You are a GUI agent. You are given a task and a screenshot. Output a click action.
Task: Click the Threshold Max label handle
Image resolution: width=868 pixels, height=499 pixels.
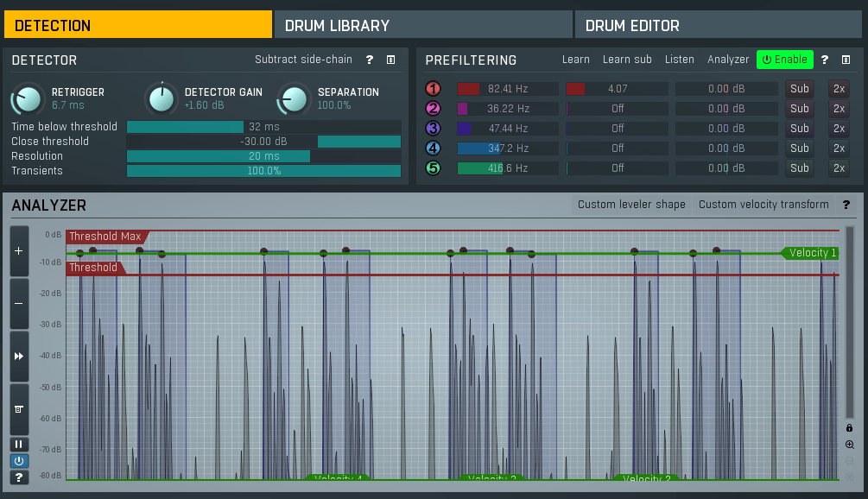105,237
